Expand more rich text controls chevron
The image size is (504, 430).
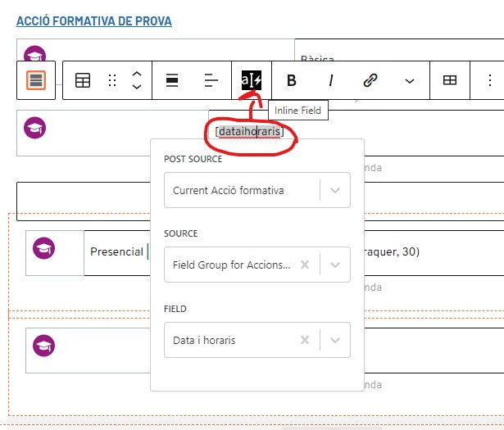point(410,80)
